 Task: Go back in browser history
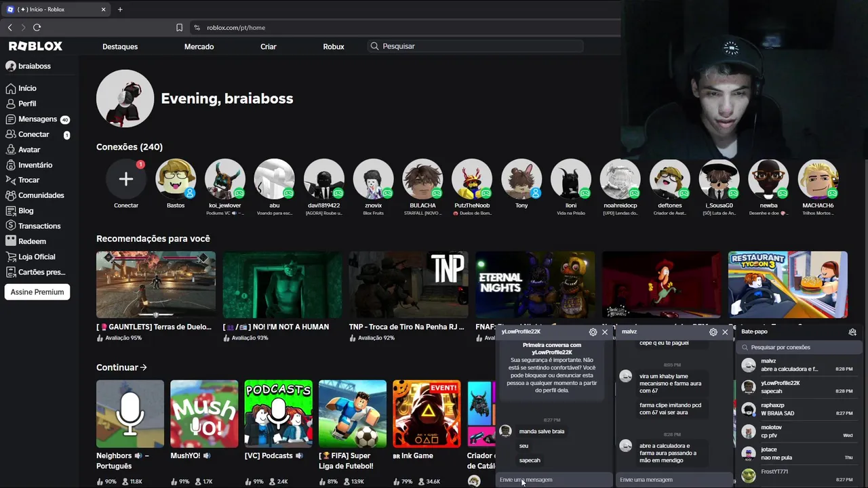pos(9,27)
